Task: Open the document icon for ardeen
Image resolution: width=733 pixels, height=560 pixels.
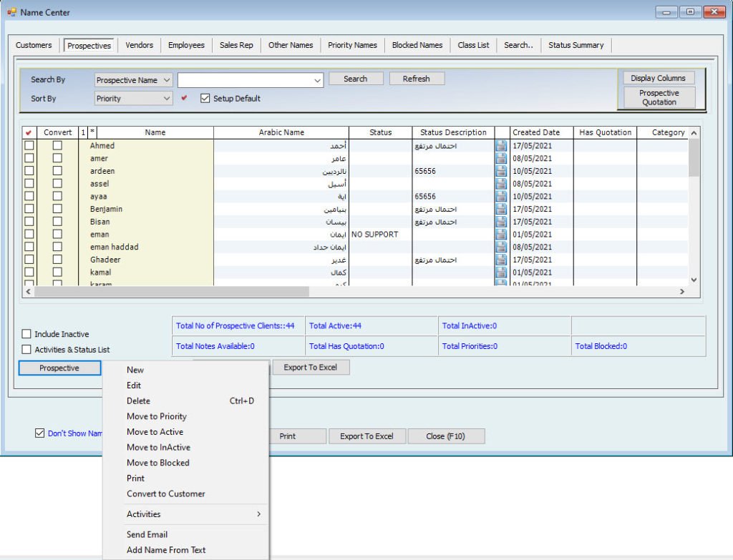Action: click(501, 172)
